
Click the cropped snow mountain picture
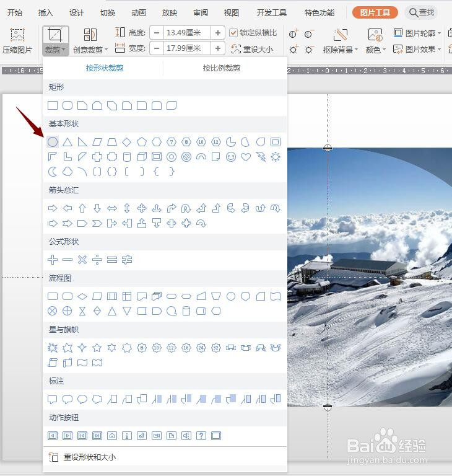[x=370, y=277]
